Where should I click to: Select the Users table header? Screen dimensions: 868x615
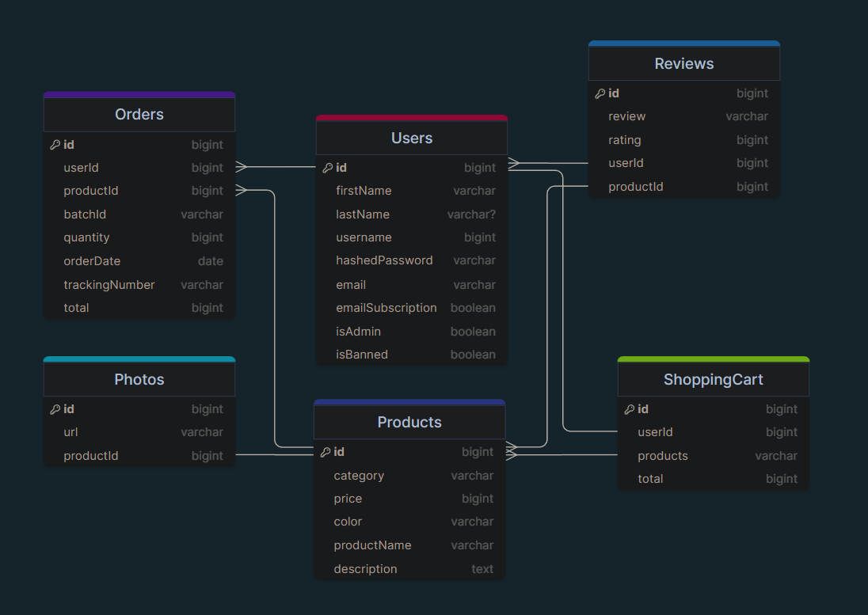click(x=412, y=138)
